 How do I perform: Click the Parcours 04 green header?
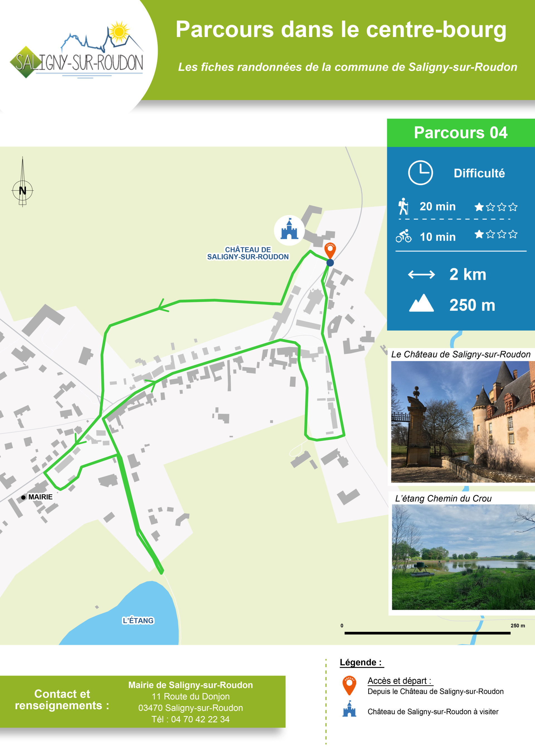click(x=461, y=133)
